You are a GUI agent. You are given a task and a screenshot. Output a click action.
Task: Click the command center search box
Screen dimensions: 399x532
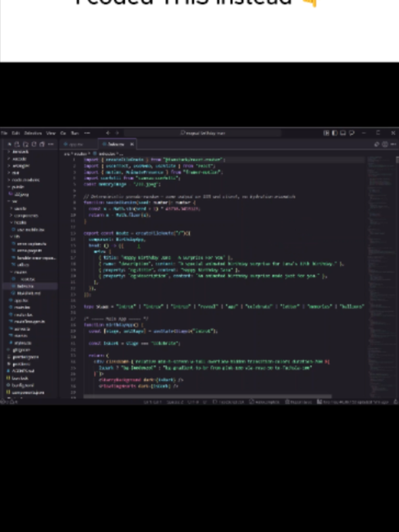[x=202, y=133]
